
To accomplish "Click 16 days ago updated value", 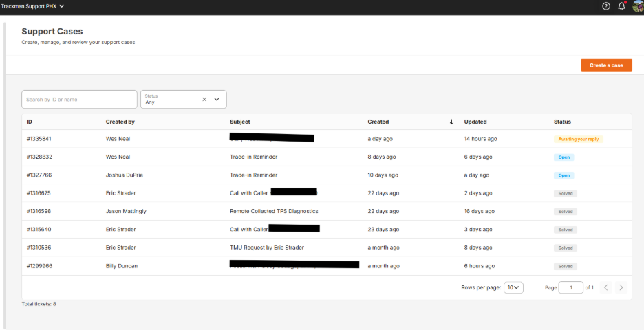I will pyautogui.click(x=480, y=211).
